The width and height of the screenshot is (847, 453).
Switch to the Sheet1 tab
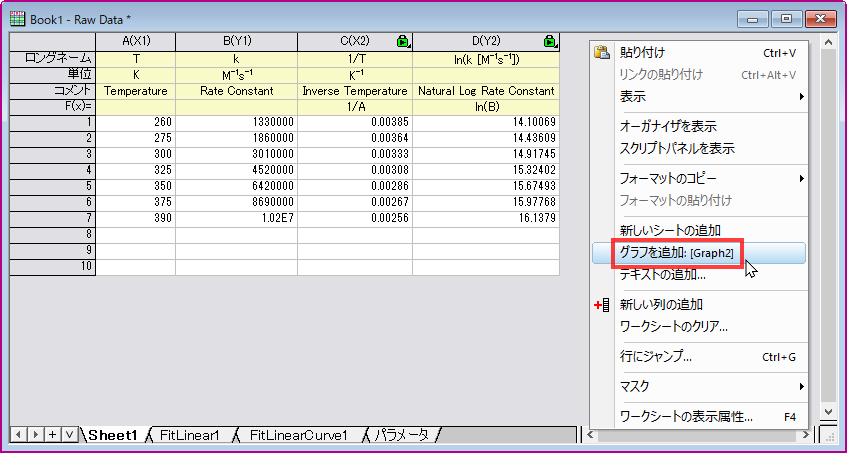click(x=113, y=435)
